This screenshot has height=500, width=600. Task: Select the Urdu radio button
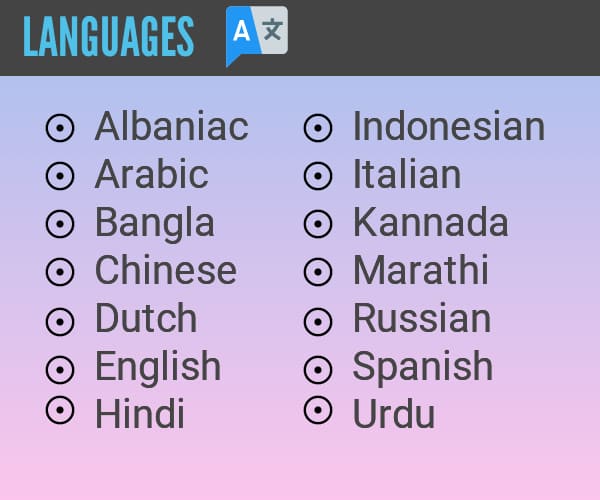(318, 410)
